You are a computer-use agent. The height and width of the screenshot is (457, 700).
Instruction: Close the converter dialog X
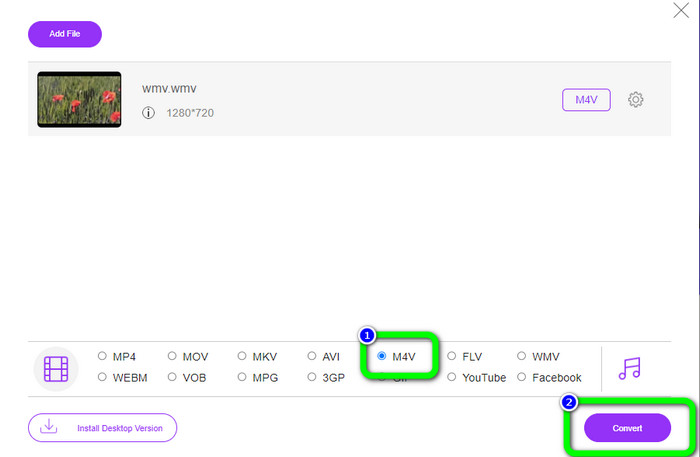pos(682,11)
